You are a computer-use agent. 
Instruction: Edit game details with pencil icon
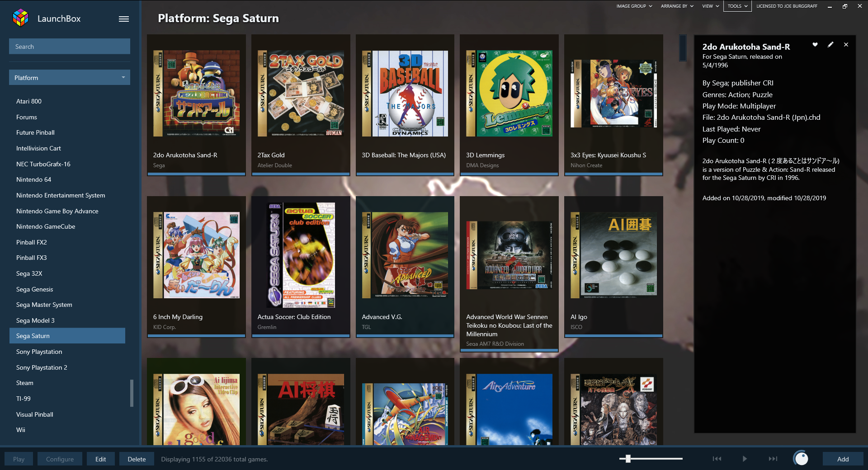tap(830, 44)
